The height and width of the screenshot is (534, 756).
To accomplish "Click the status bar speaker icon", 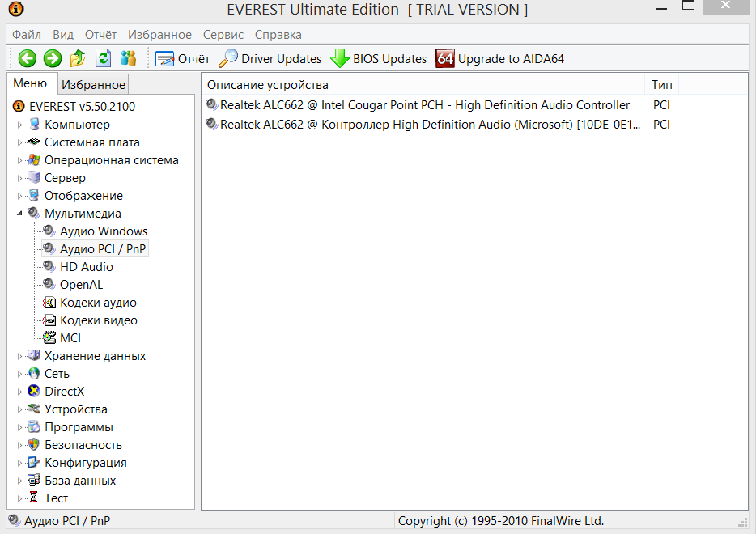I will click(x=15, y=520).
